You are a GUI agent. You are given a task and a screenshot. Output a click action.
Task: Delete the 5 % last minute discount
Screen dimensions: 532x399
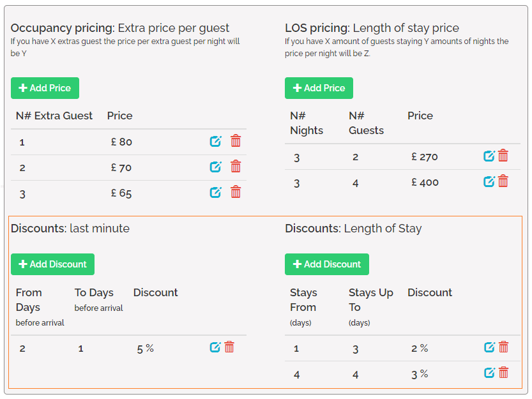tap(229, 347)
